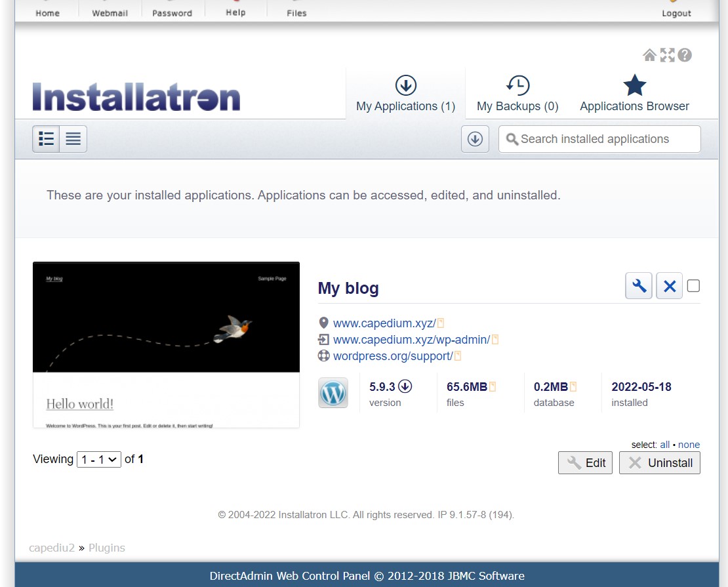Click the fullscreen expand icon
The image size is (728, 587).
[x=667, y=55]
